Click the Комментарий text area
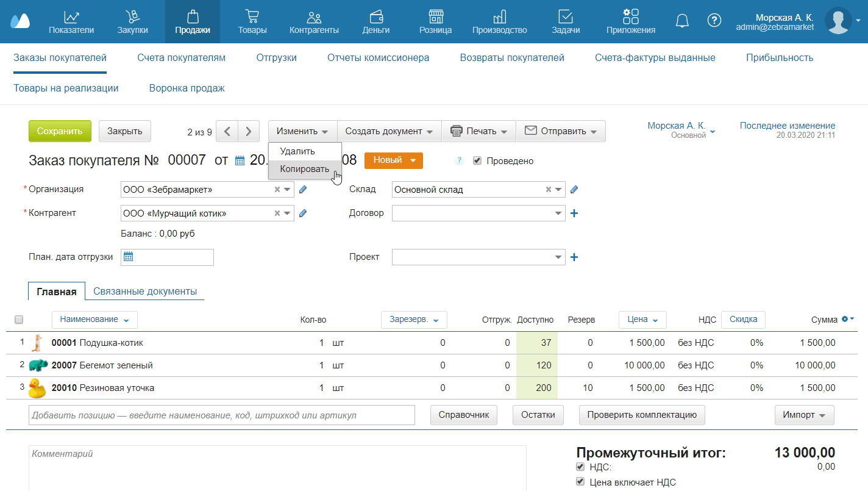868x491 pixels. [277, 468]
